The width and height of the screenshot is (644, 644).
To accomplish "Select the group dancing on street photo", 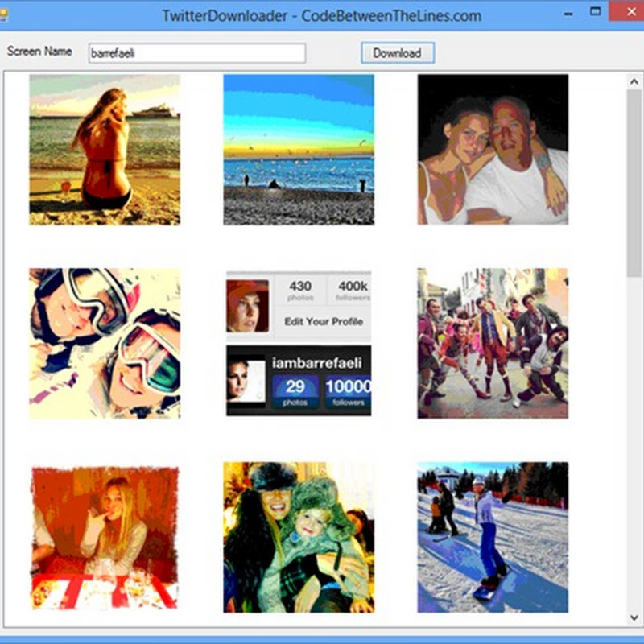I will click(x=493, y=344).
